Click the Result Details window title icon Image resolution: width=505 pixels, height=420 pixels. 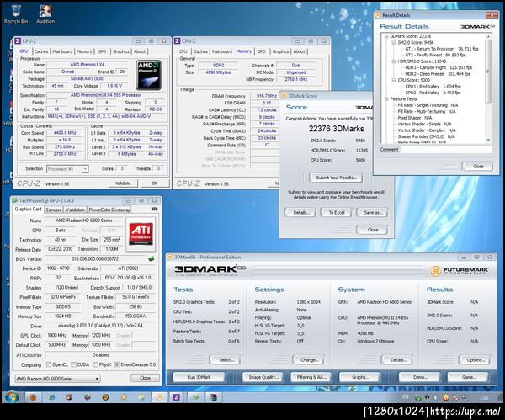(378, 15)
